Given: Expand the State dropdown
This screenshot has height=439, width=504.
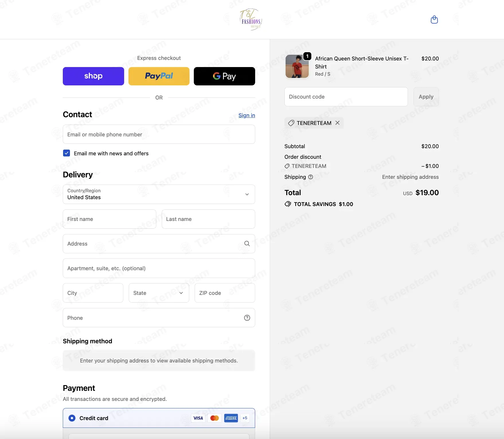Looking at the screenshot, I should [x=159, y=293].
